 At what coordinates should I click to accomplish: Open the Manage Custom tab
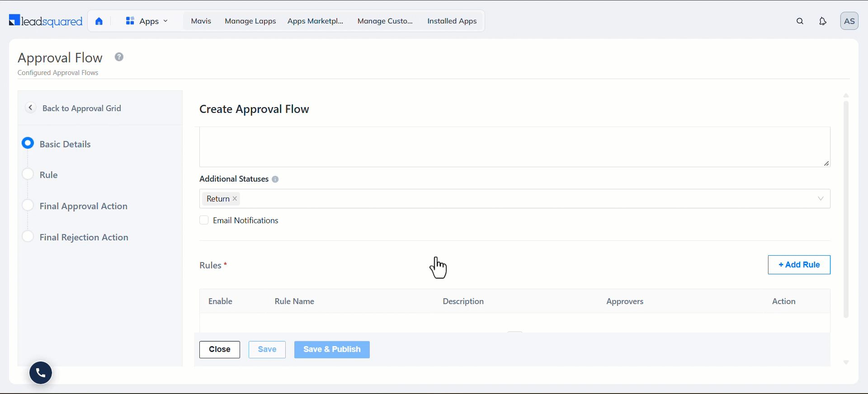385,21
